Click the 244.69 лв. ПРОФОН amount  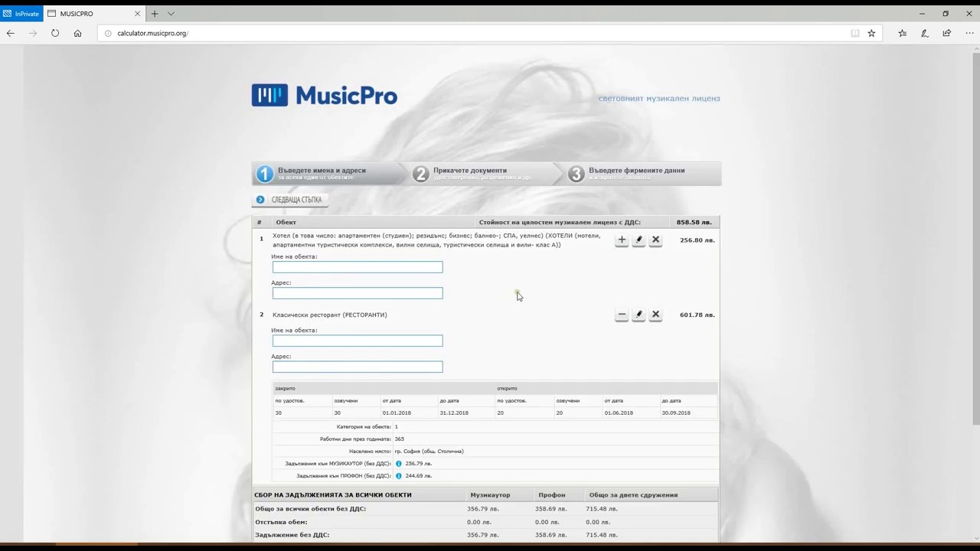tap(418, 476)
